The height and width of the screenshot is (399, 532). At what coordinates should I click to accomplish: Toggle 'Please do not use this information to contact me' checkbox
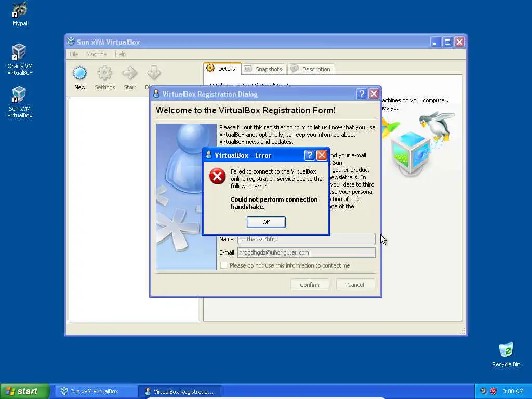(x=223, y=265)
